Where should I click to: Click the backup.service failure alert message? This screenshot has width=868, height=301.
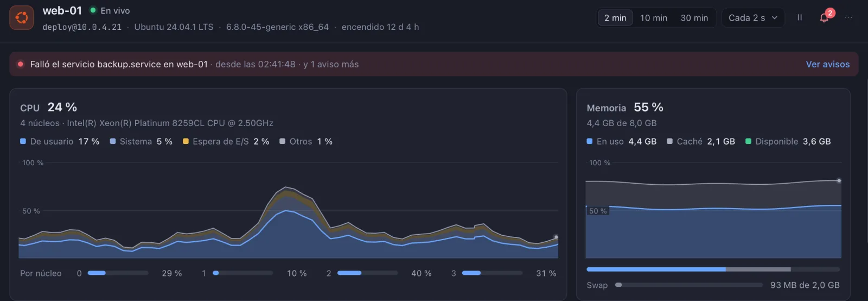(x=119, y=64)
